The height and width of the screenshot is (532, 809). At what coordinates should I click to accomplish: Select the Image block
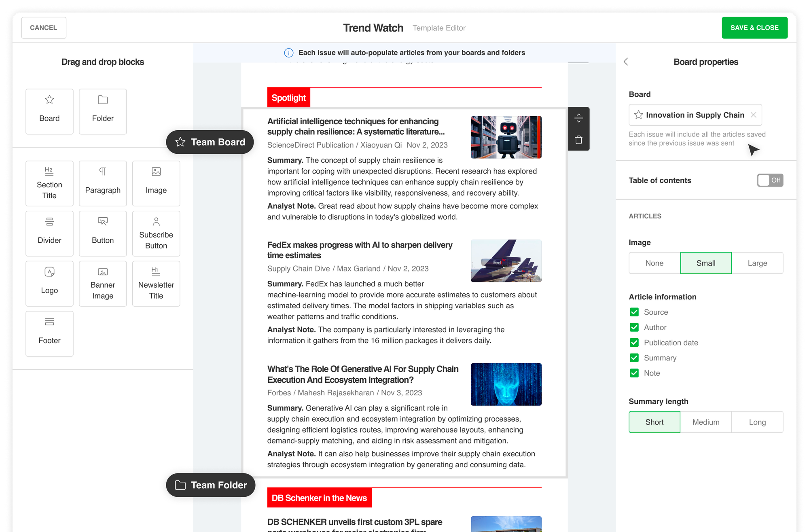pos(156,183)
